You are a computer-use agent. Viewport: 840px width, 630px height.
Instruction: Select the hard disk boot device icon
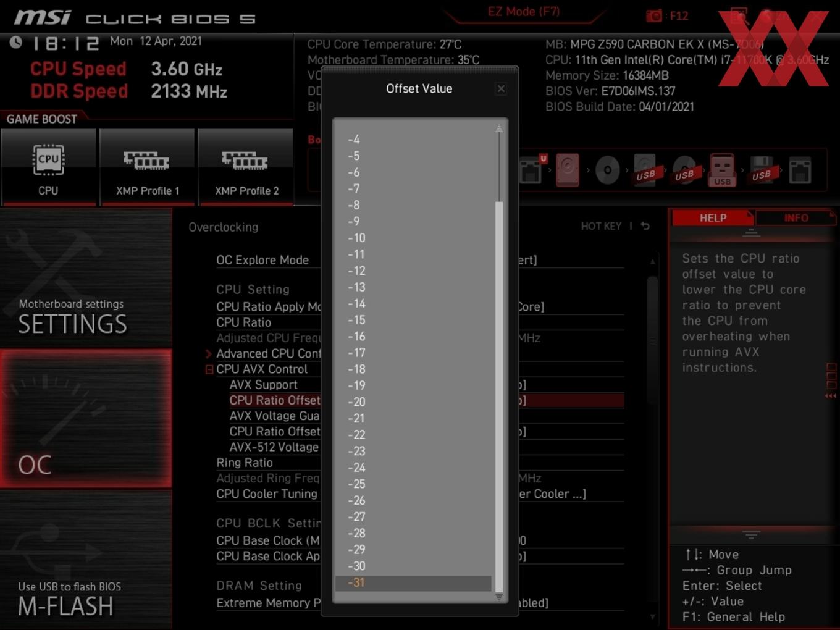pyautogui.click(x=568, y=169)
